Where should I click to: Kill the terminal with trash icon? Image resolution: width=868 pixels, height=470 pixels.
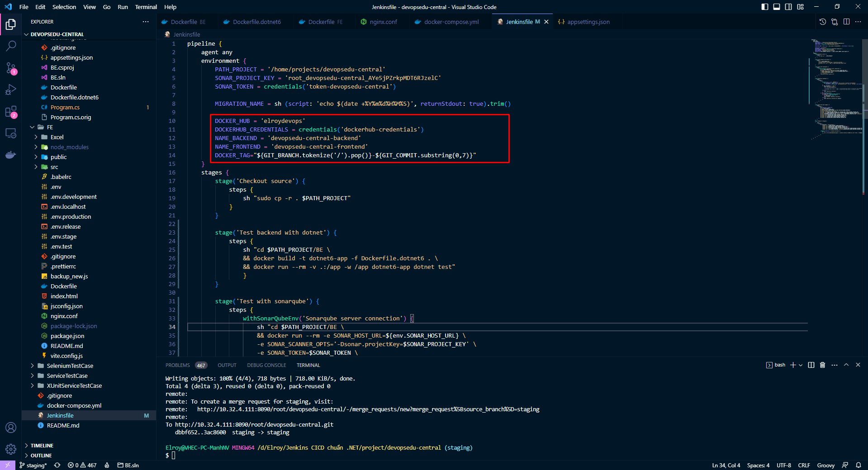823,365
